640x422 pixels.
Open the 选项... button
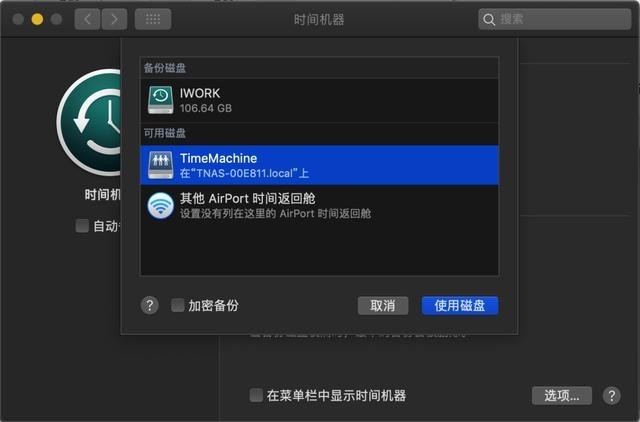coord(562,395)
